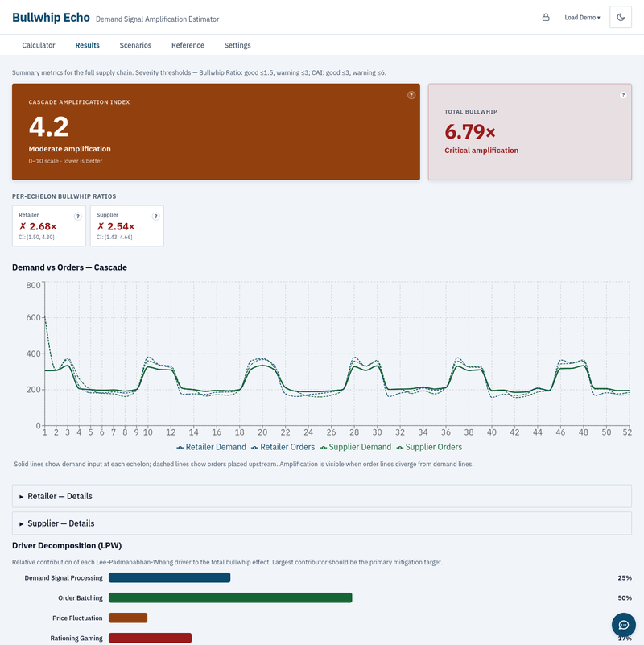644x645 pixels.
Task: Click help icon on Total Bullwhip card
Action: [623, 95]
